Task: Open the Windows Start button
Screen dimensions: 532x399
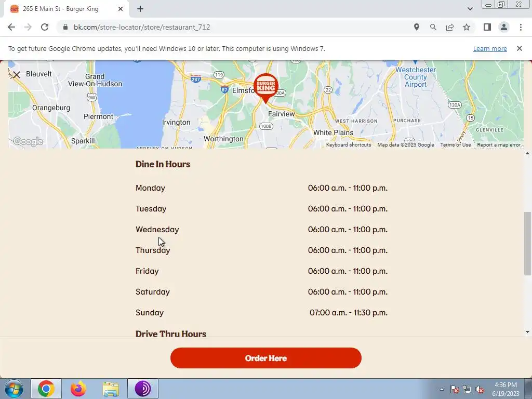Action: (x=14, y=389)
